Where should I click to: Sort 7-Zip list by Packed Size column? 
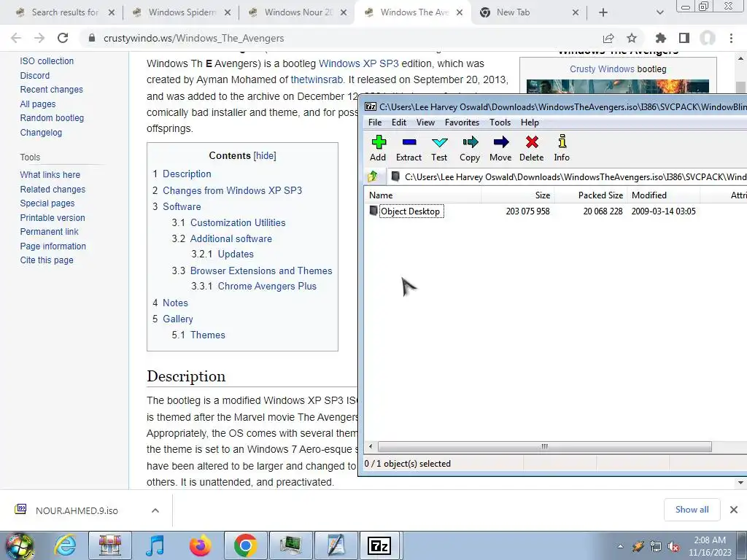[590, 195]
